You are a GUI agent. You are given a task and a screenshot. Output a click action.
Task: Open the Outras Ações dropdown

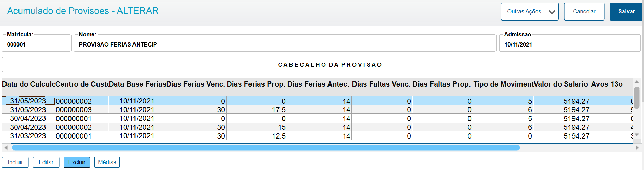pos(529,12)
